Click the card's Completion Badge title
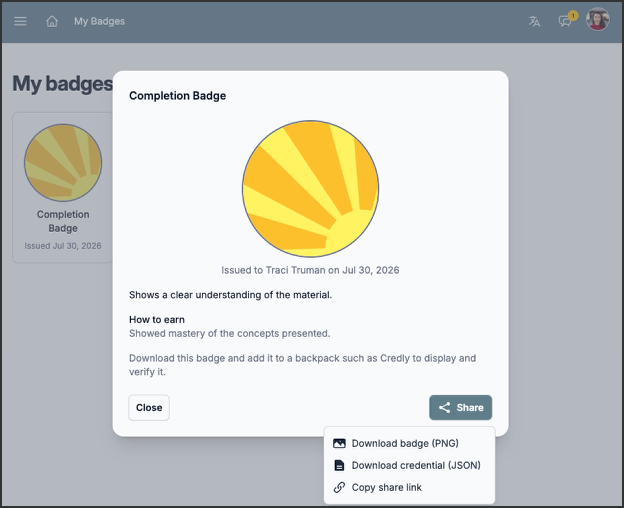Viewport: 624px width, 508px height. coord(63,221)
